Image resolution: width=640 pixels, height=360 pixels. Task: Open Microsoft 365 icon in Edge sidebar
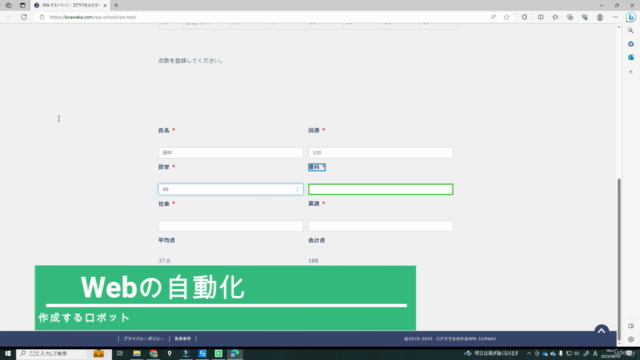coord(631,44)
